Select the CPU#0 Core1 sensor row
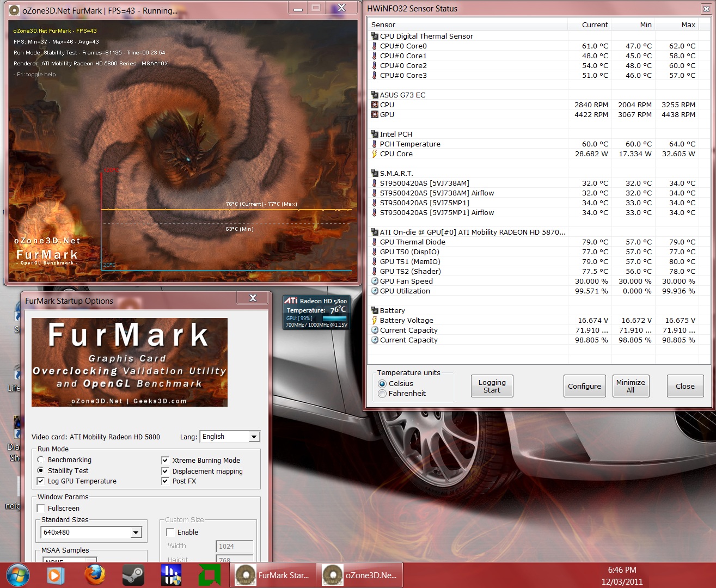This screenshot has height=588, width=716. tap(533, 56)
